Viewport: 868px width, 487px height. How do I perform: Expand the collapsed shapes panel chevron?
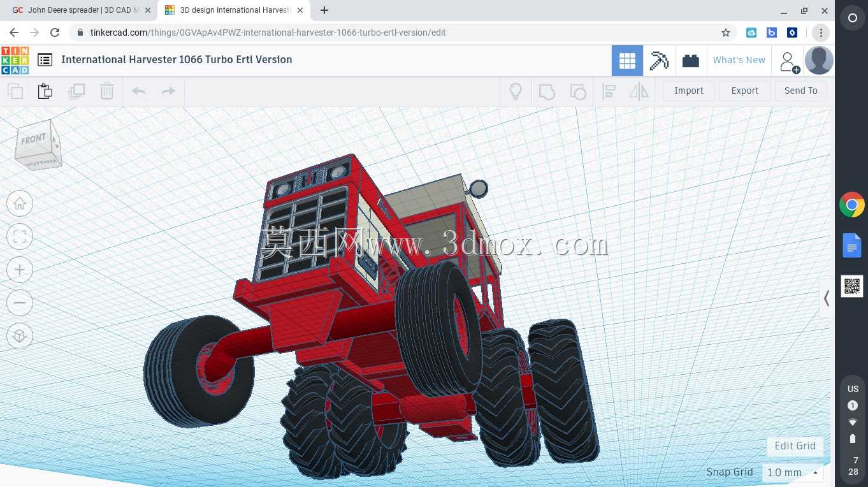827,298
